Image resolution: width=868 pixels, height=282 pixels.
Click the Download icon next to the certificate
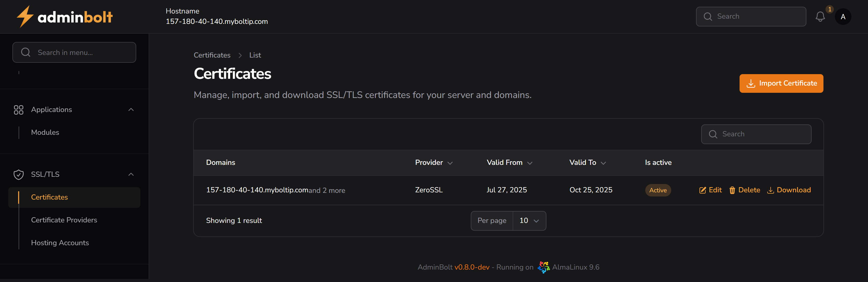[771, 190]
